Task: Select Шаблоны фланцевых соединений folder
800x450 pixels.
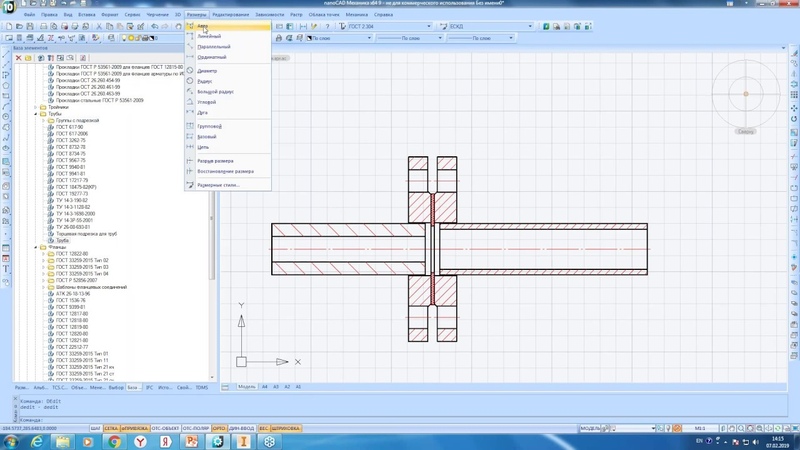Action: (91, 287)
